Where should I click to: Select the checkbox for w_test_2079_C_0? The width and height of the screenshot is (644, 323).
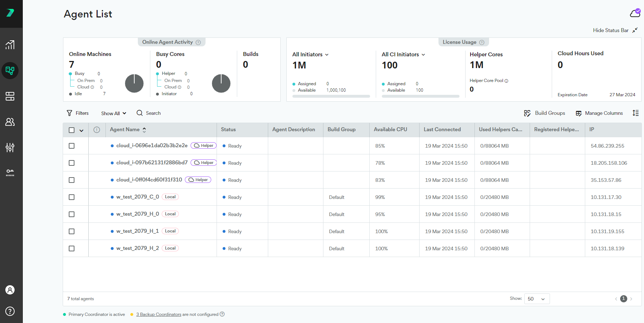point(72,197)
